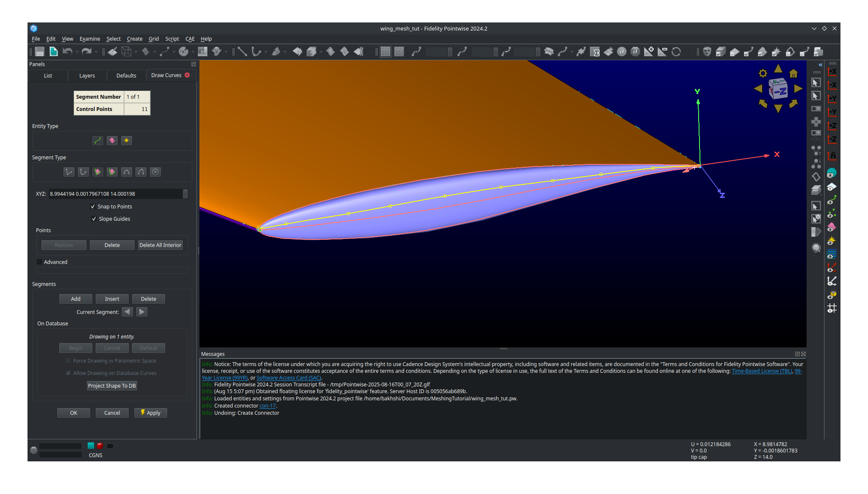This screenshot has height=494, width=868.
Task: Select the 2-point line segment type
Action: 69,172
